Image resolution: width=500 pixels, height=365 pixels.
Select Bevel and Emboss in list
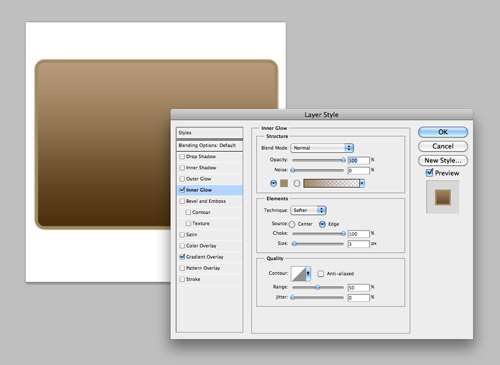[x=206, y=201]
